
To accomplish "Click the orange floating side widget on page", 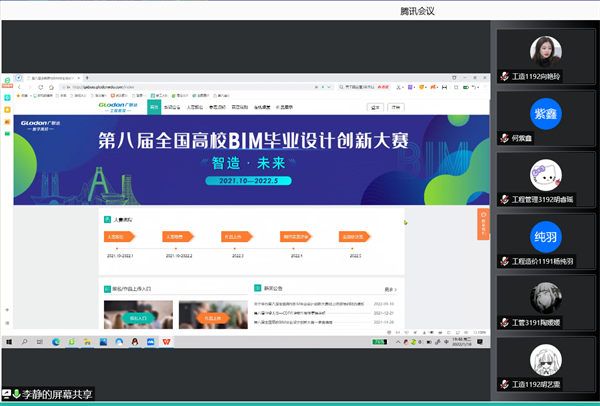I will [x=483, y=224].
